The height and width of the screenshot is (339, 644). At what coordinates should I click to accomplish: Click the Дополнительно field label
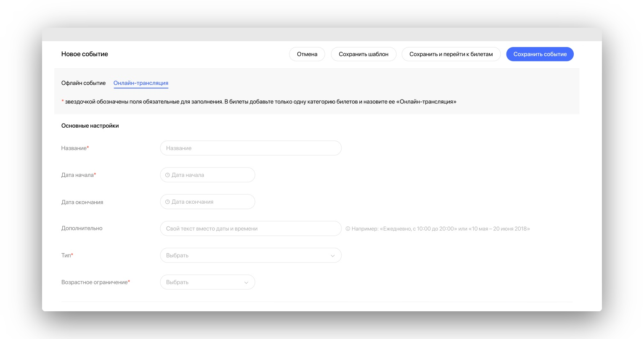[82, 229]
